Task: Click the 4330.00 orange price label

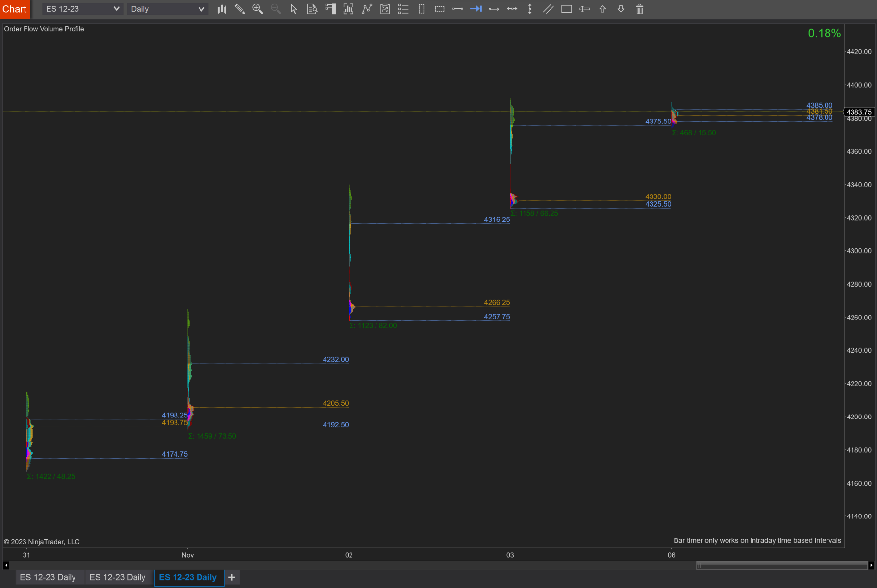Action: click(658, 196)
